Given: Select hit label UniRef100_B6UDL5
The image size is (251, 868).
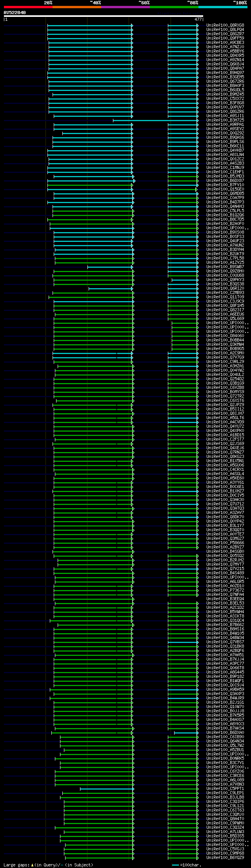Looking at the screenshot, I should (225, 90).
